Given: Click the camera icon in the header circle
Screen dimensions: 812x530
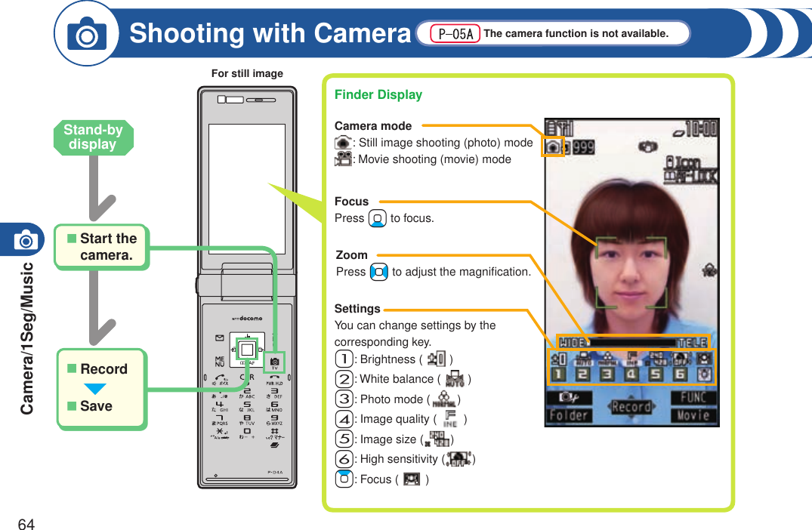Looking at the screenshot, I should (86, 34).
